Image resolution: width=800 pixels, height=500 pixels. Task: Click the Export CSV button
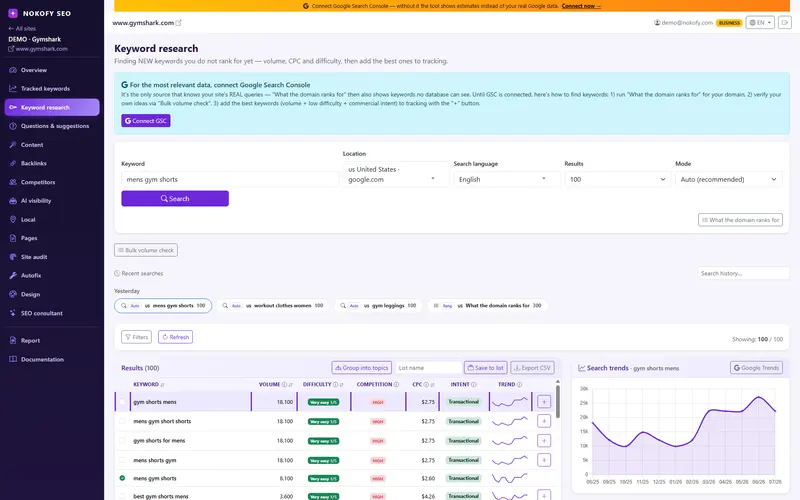(x=532, y=368)
